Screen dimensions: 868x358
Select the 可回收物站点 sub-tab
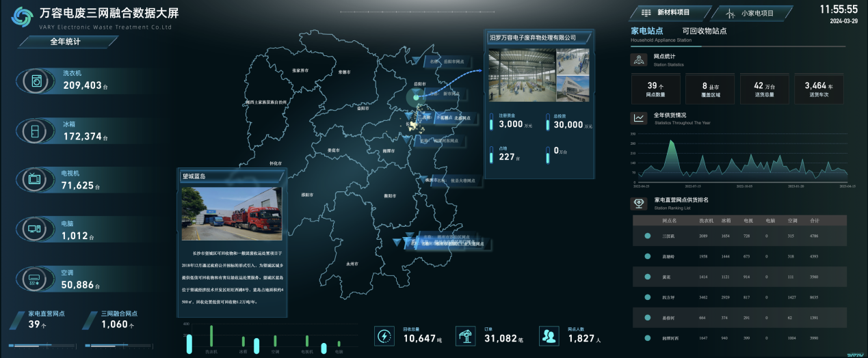[x=704, y=31]
